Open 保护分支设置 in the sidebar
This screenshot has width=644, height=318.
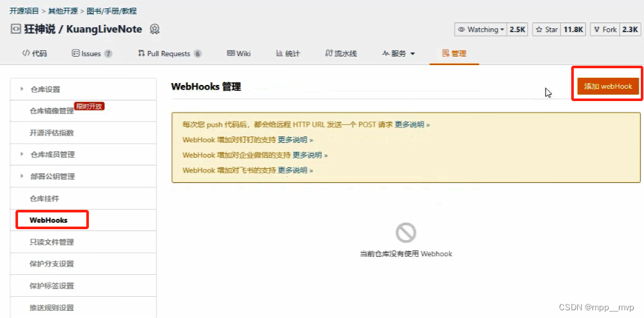tap(83, 263)
